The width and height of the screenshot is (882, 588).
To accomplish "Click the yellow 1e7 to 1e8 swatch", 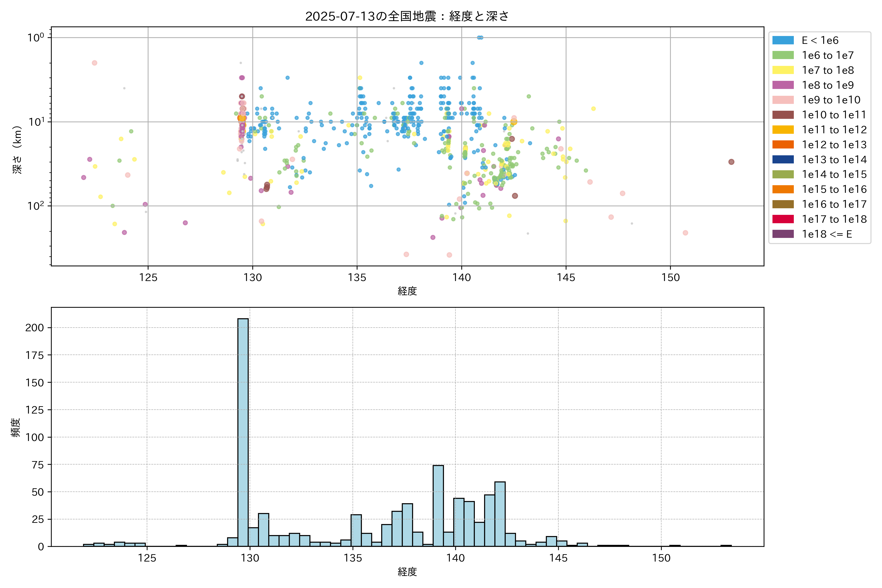I will [783, 70].
